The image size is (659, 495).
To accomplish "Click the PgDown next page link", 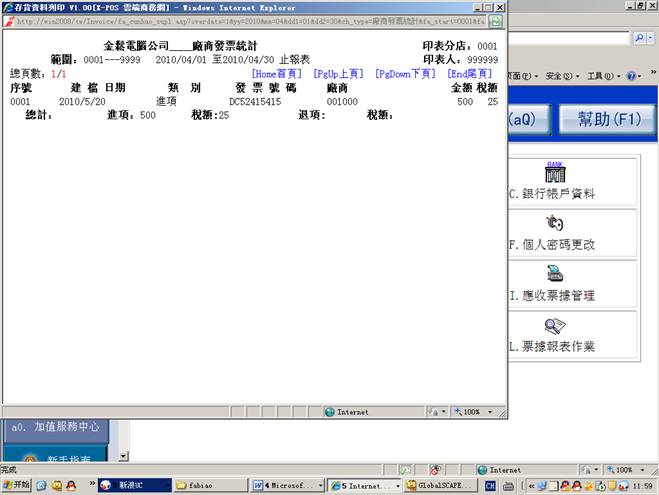I will pos(405,74).
